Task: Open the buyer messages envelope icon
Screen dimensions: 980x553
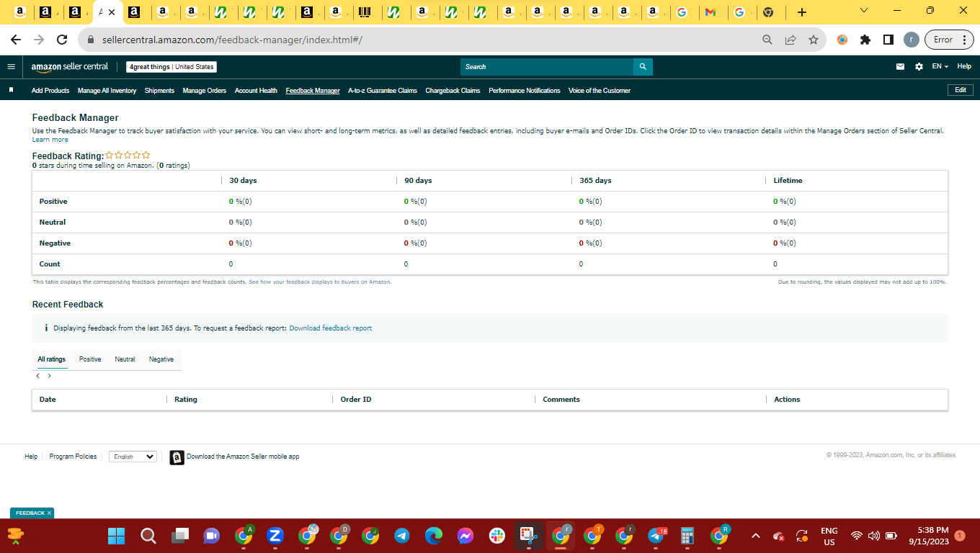Action: point(900,66)
